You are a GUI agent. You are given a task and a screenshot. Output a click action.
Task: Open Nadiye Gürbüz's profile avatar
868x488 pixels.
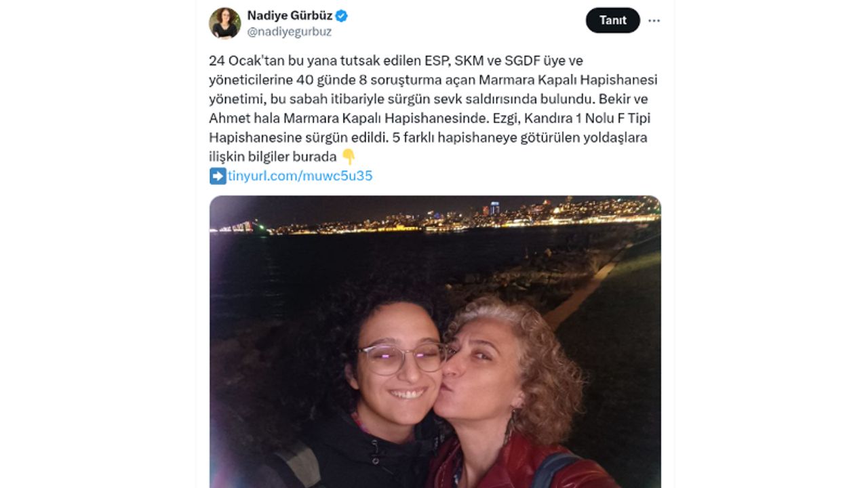tap(224, 23)
